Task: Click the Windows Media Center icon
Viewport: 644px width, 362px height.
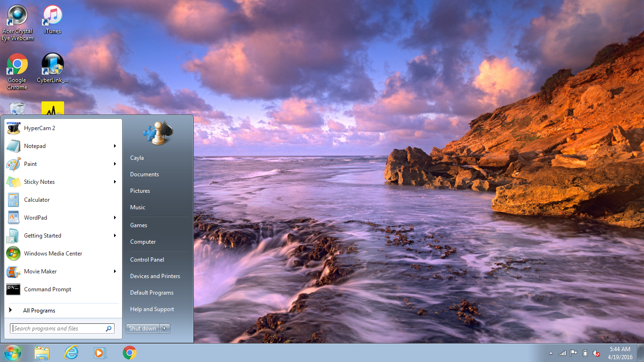Action: 13,254
